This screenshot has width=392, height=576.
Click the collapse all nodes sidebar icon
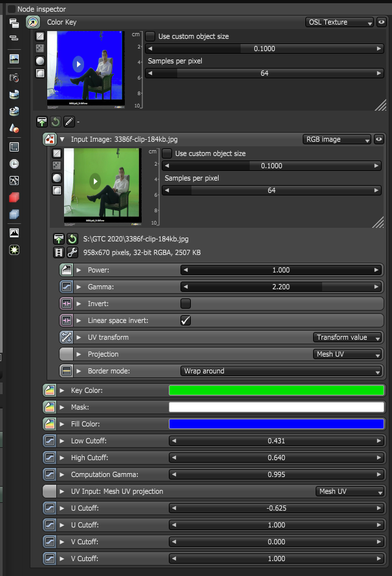coord(14,38)
